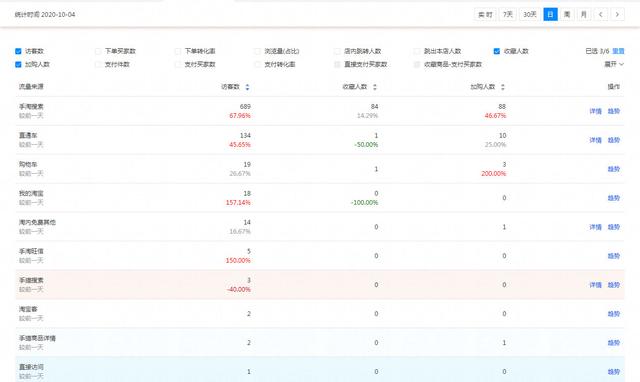Sort table by 加购人数 column arrows
The width and height of the screenshot is (640, 382).
(502, 87)
